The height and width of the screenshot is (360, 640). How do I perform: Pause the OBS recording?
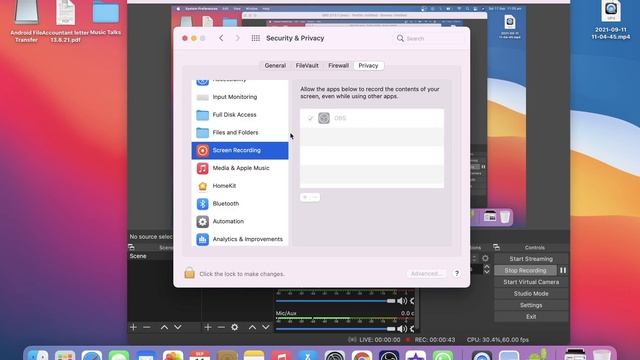563,270
